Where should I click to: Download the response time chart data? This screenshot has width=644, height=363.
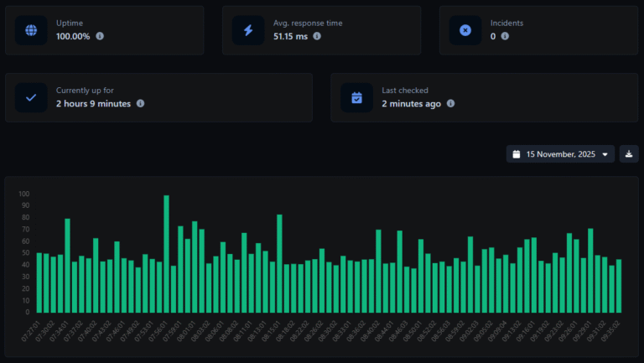pos(629,154)
